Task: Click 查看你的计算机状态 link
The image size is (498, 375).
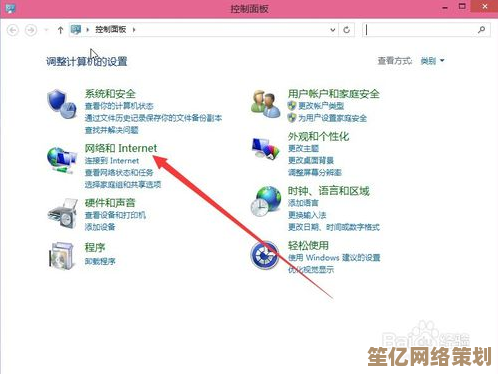Action: pyautogui.click(x=119, y=106)
